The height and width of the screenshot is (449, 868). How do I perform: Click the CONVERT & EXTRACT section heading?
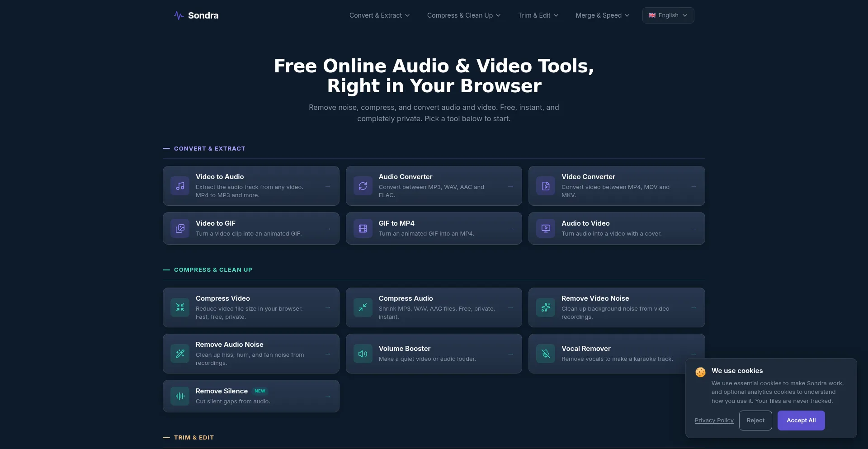pos(209,148)
